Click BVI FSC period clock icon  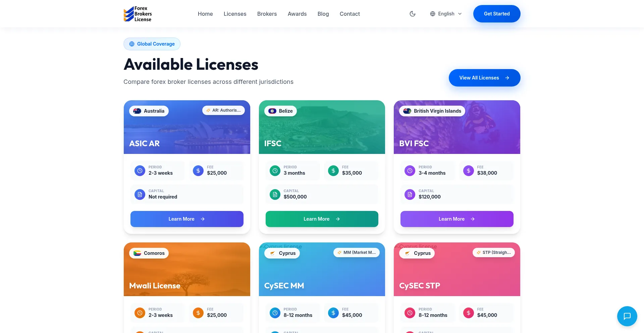click(x=410, y=171)
